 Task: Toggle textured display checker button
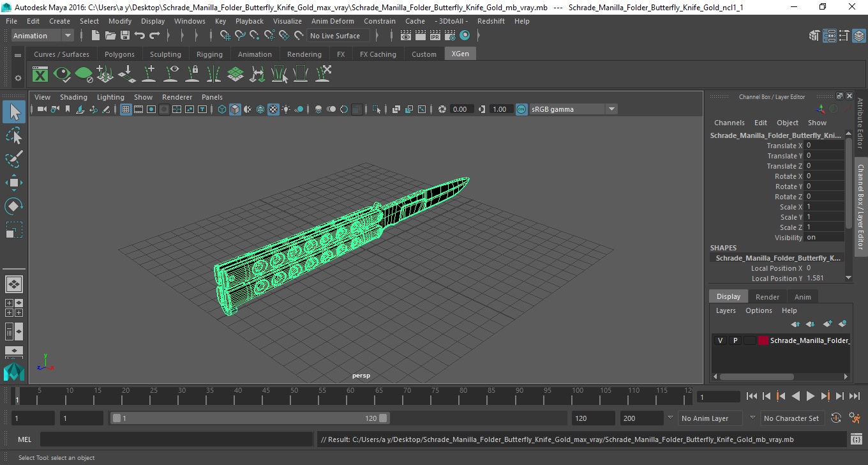[273, 109]
